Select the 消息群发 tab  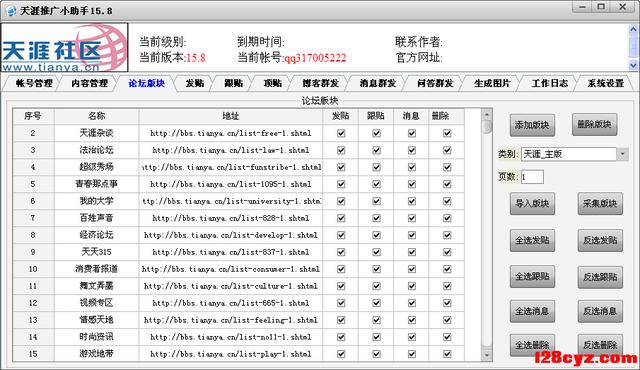[x=378, y=83]
